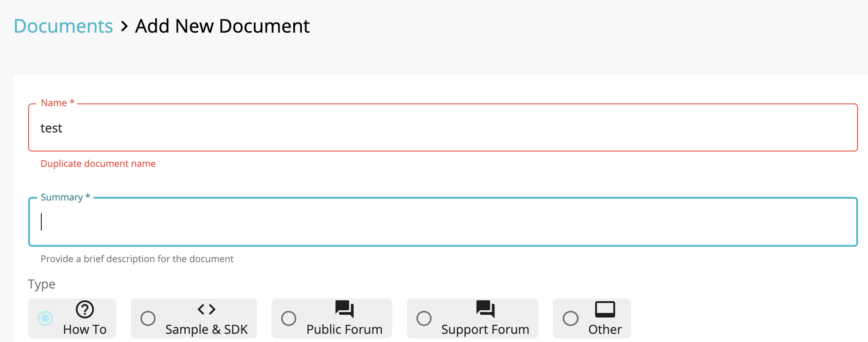Deselect the How To radio button

[x=45, y=319]
